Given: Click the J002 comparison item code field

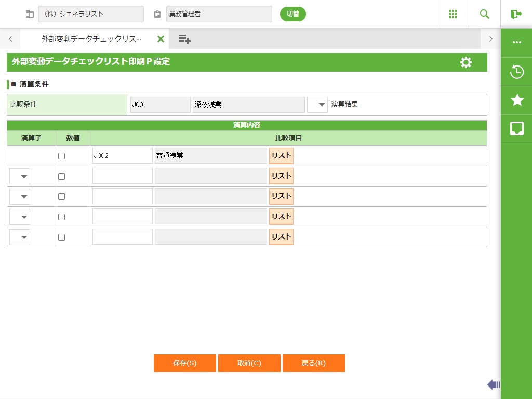Looking at the screenshot, I should coord(122,156).
